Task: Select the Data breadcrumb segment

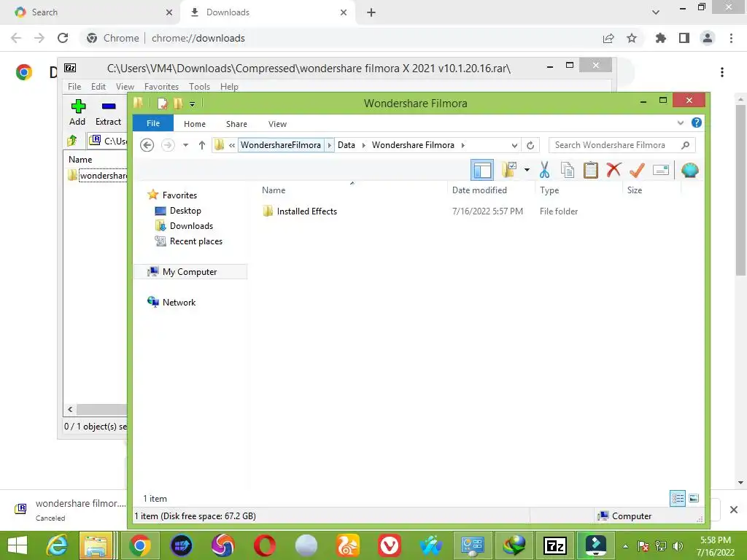Action: (x=347, y=145)
